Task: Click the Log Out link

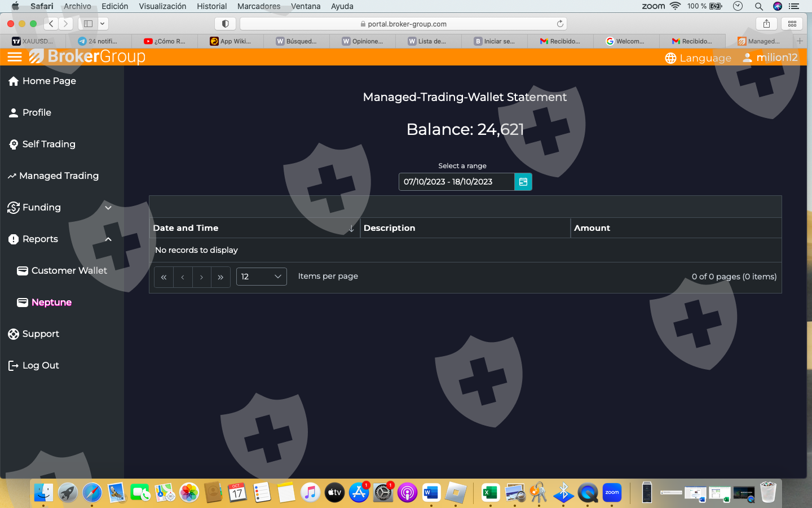Action: [x=41, y=366]
